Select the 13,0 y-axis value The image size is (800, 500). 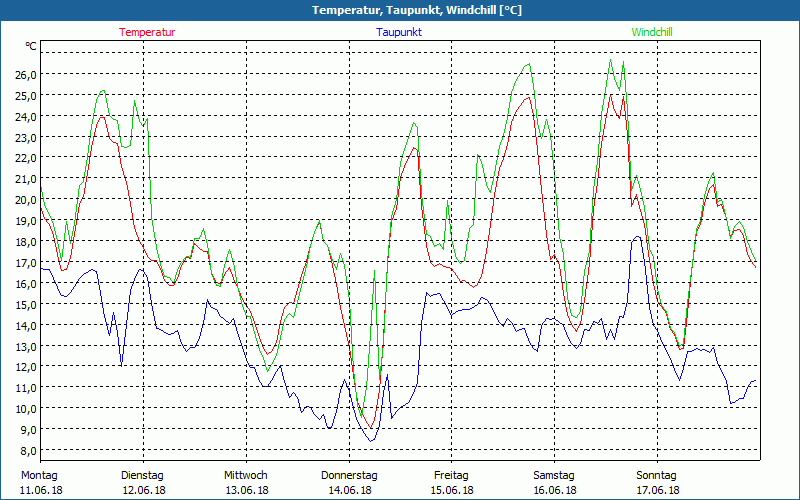tap(26, 346)
